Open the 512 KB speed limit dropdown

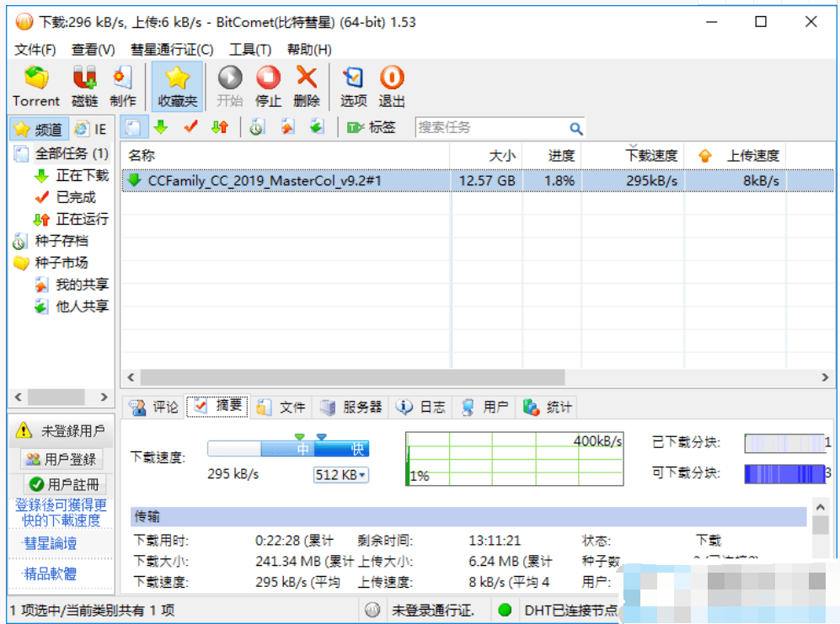tap(341, 475)
